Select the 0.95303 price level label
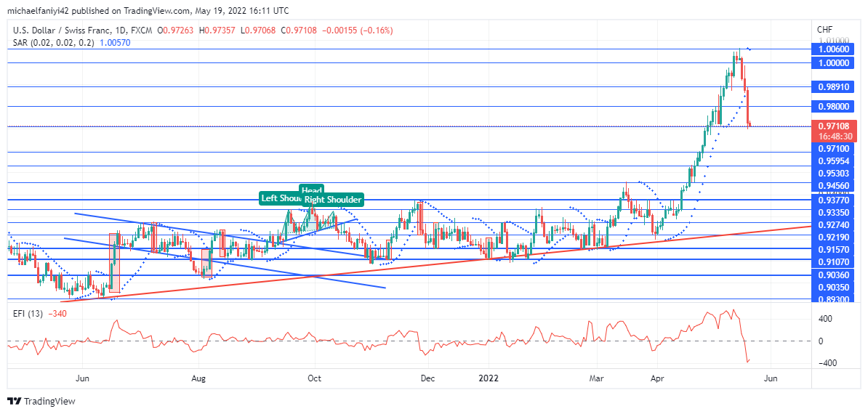This screenshot has height=414, width=868. [833, 174]
